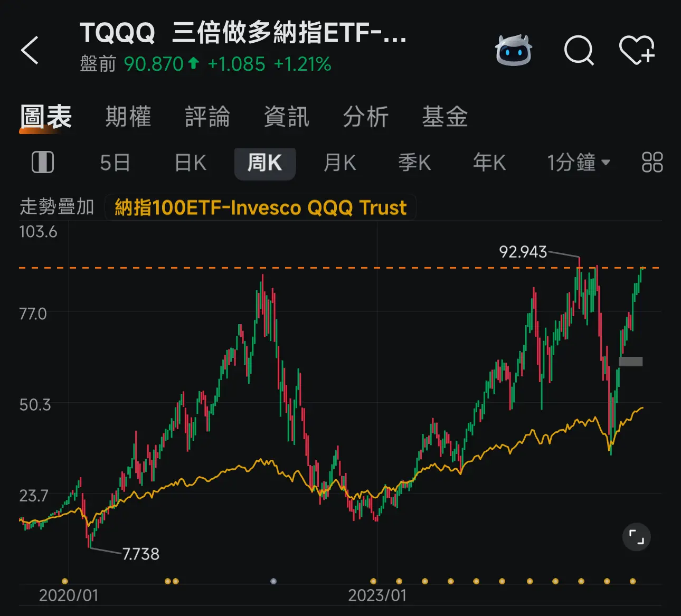Expand the 1分鐘 interval dropdown
Image resolution: width=681 pixels, height=616 pixels.
579,163
